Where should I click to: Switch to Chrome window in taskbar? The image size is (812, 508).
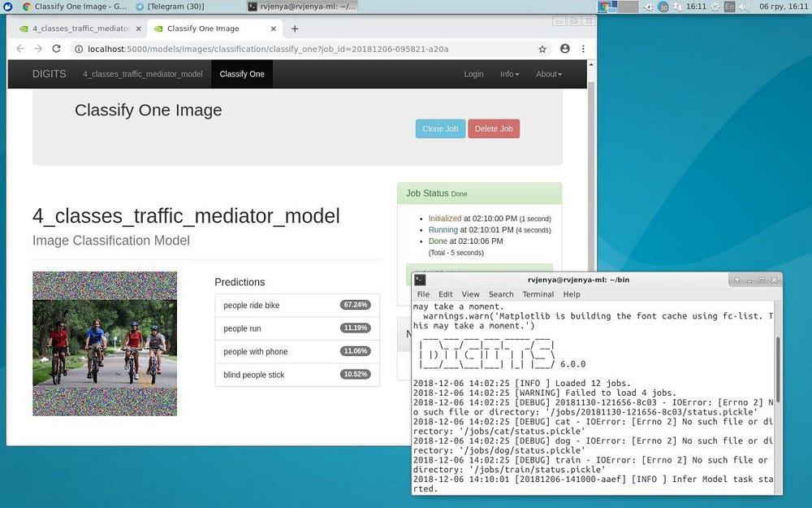pos(75,7)
